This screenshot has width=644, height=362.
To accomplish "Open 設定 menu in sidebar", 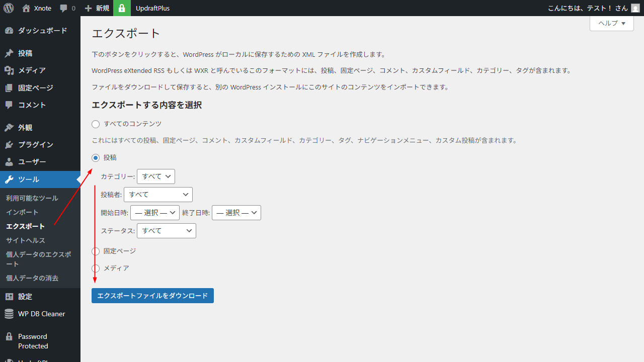I will (40, 297).
